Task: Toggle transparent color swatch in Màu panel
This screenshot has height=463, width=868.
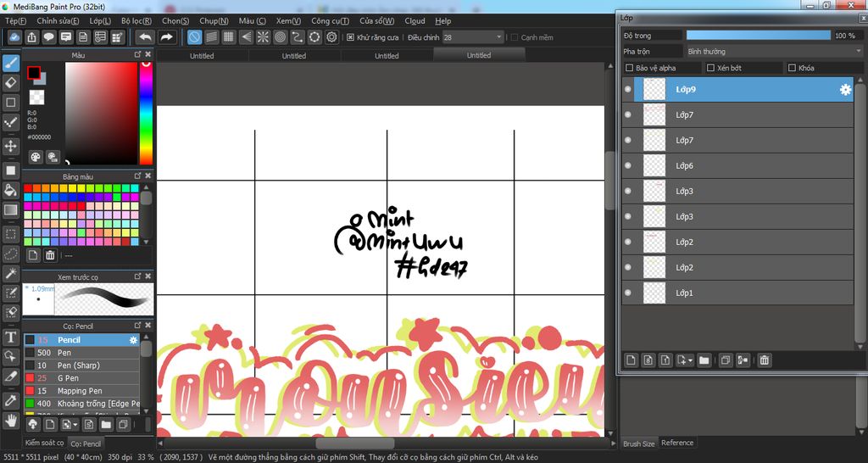Action: pyautogui.click(x=36, y=98)
